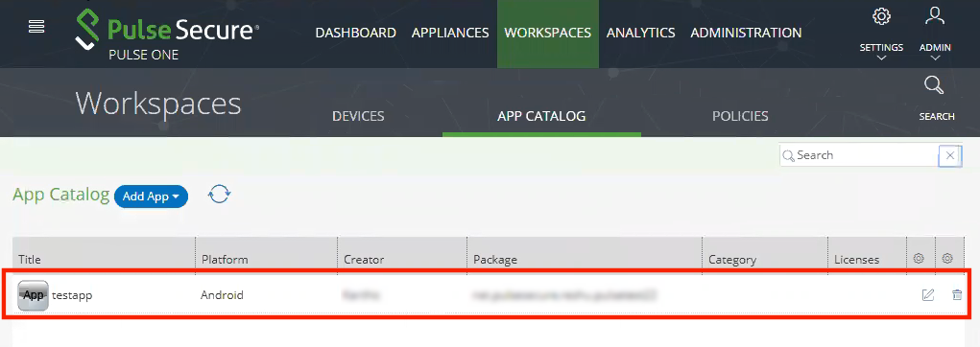Viewport: 980px width, 347px height.
Task: Refresh the App Catalog list
Action: point(220,194)
